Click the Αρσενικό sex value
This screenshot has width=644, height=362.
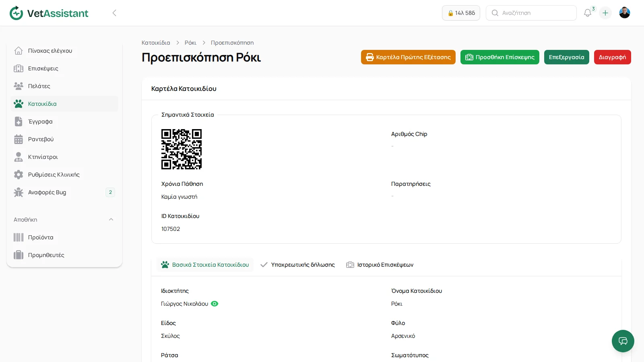(x=403, y=336)
